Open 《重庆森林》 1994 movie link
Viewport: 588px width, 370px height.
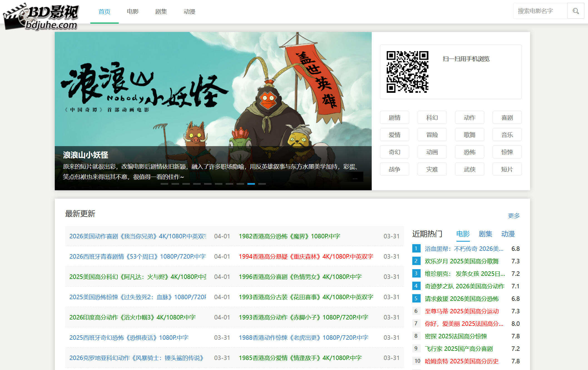click(x=306, y=256)
